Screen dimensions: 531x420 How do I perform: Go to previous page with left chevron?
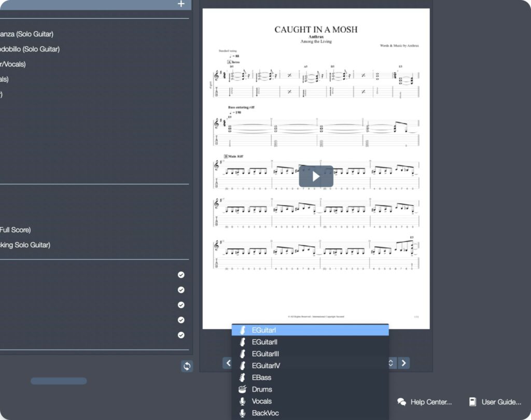[228, 363]
